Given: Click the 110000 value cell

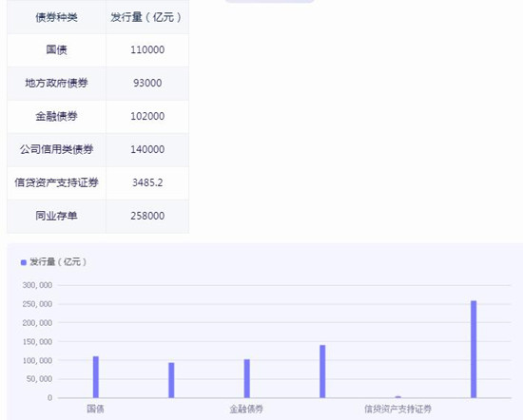Looking at the screenshot, I should point(147,50).
